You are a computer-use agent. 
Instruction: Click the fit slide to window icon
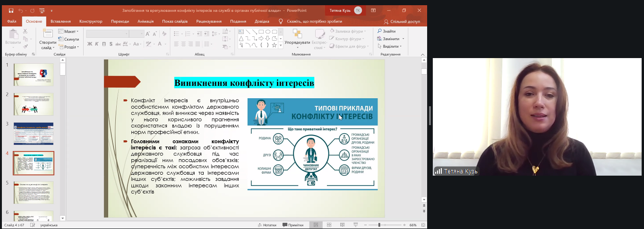(423, 225)
